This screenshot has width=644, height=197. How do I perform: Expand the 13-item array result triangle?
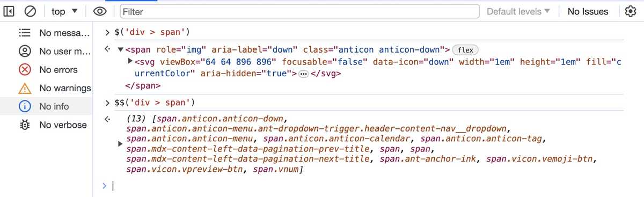click(x=120, y=143)
